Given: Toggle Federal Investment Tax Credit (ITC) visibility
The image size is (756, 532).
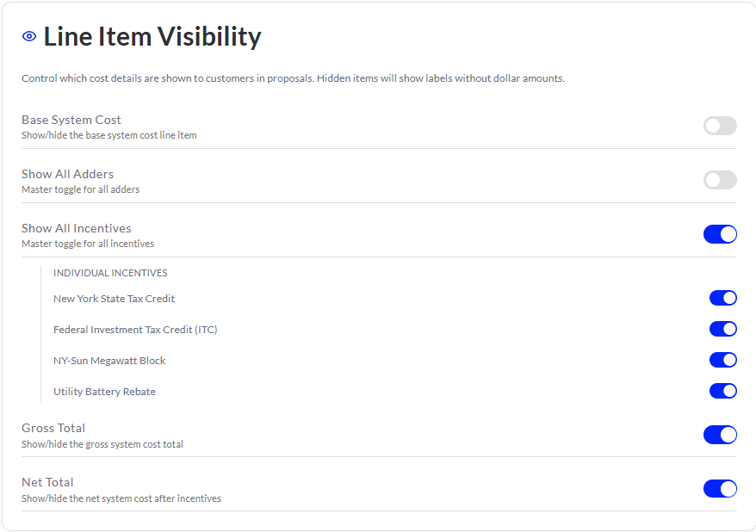Looking at the screenshot, I should pyautogui.click(x=722, y=329).
